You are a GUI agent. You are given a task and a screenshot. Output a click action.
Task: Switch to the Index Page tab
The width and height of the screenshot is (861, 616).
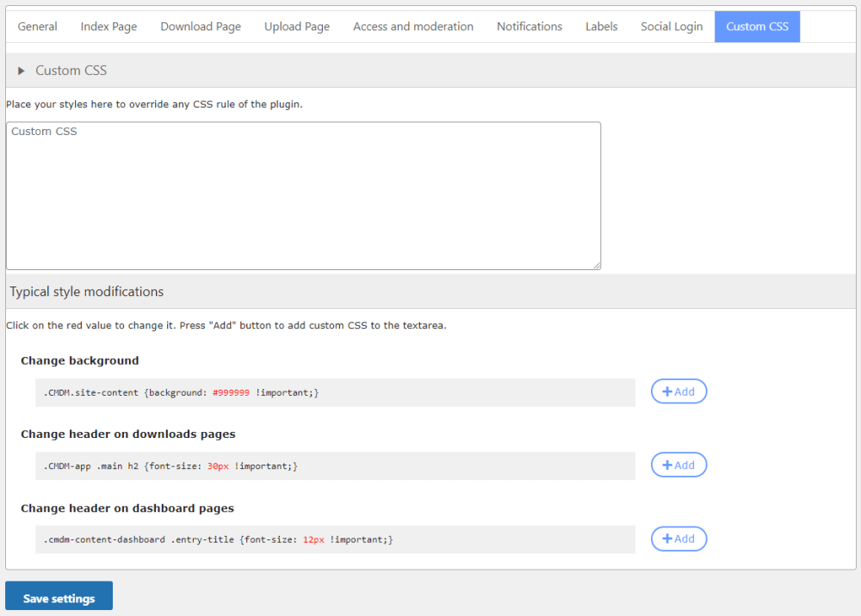(x=108, y=27)
